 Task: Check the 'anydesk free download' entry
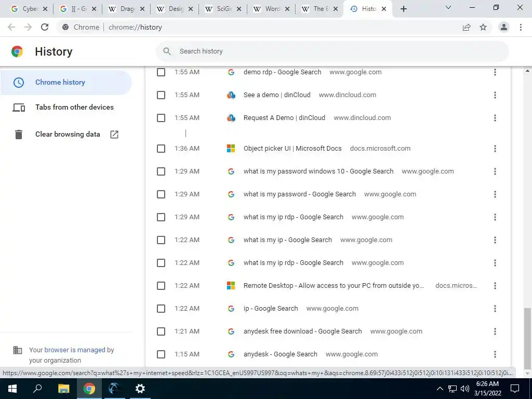(161, 331)
